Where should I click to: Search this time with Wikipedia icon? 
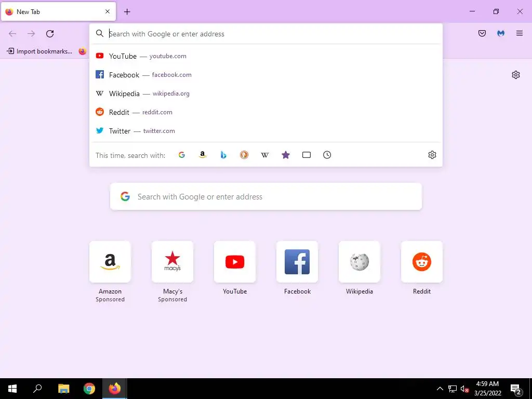pyautogui.click(x=264, y=155)
